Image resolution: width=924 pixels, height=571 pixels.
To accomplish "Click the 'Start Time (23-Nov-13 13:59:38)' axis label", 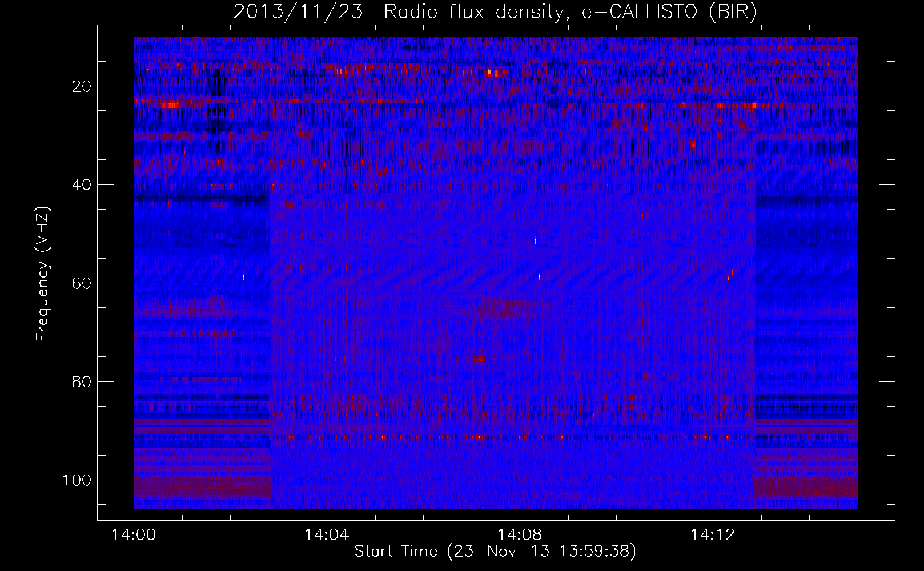I will tap(495, 552).
